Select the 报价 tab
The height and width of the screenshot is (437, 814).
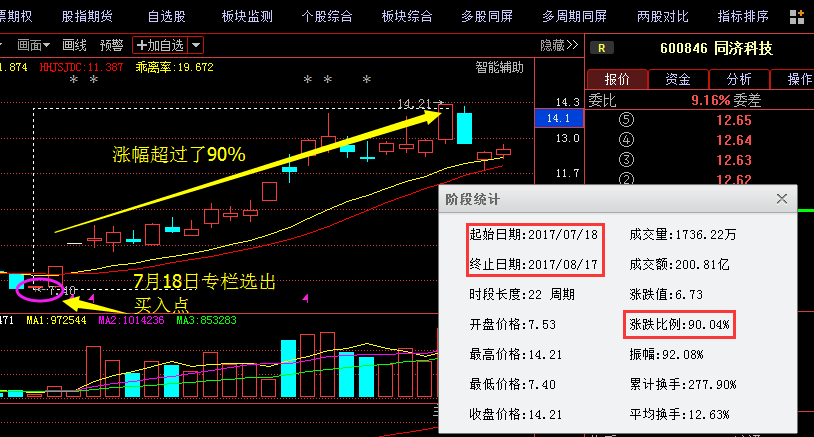617,80
